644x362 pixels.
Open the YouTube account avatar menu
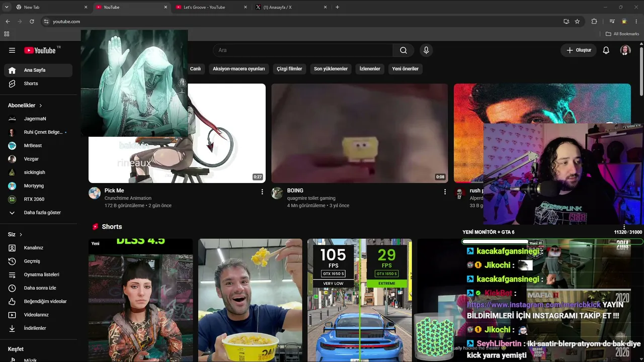[625, 50]
